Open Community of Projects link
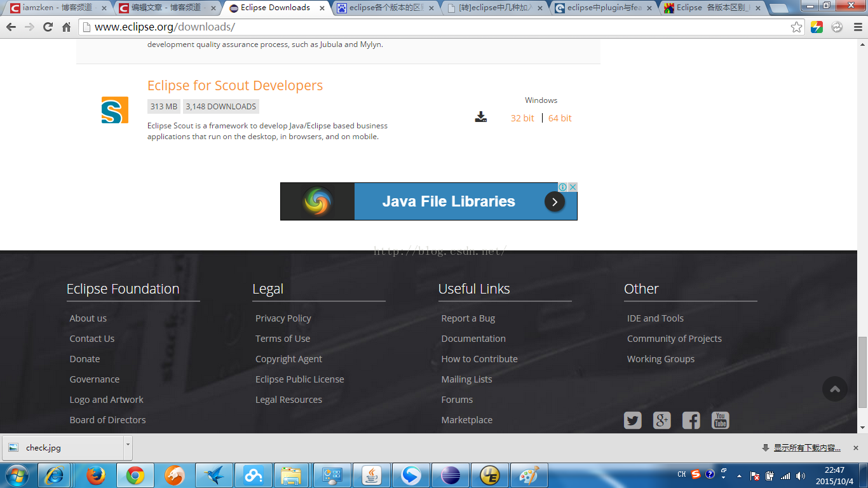This screenshot has width=868, height=488. [x=674, y=339]
